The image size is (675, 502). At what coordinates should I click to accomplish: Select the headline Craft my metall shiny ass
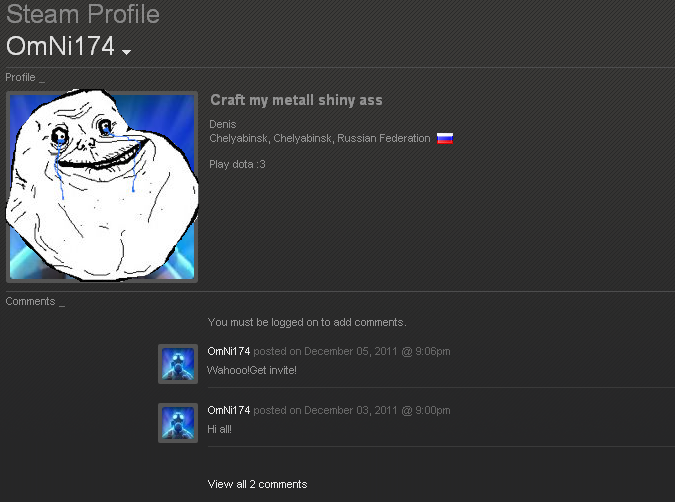pos(296,100)
